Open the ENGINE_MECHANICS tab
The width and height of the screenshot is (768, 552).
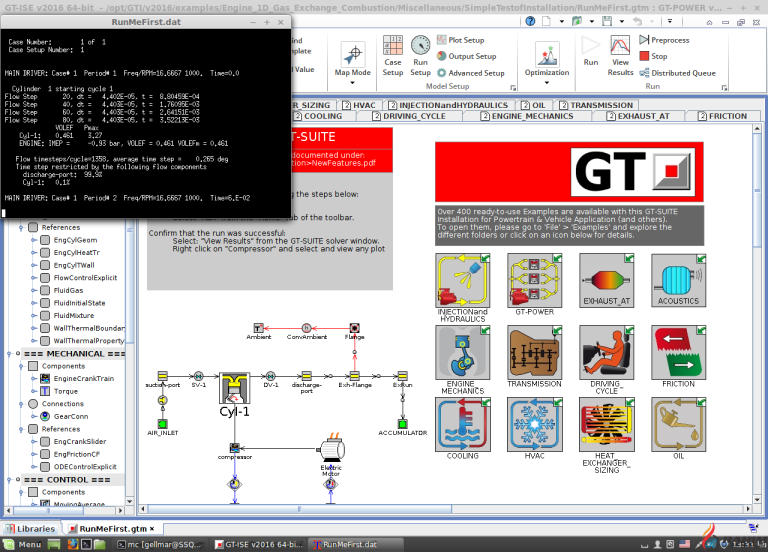point(527,116)
